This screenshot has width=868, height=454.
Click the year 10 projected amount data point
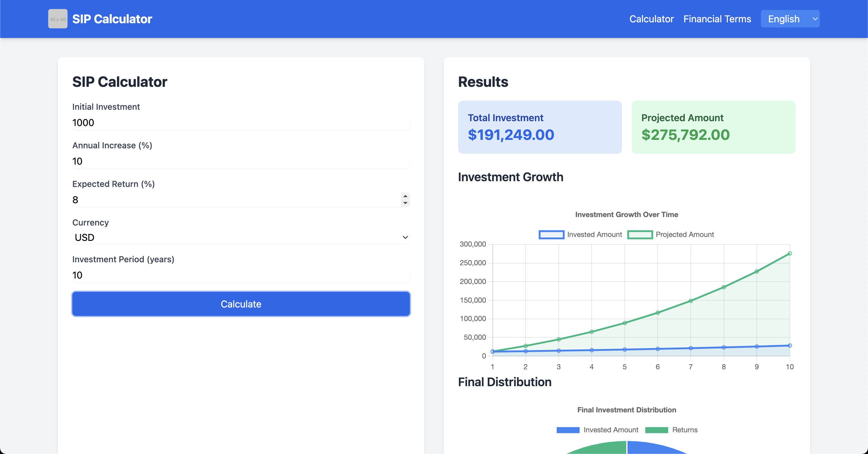pyautogui.click(x=790, y=254)
